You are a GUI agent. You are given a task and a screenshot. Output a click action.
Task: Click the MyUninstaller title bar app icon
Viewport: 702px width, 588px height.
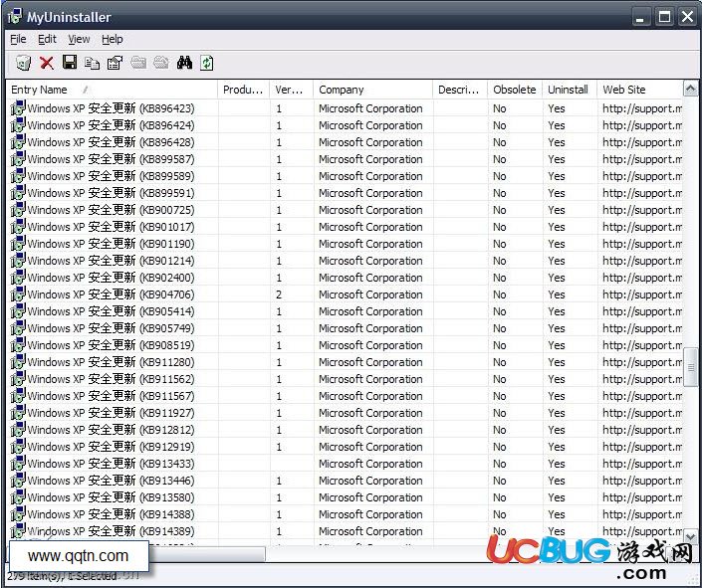[x=14, y=17]
